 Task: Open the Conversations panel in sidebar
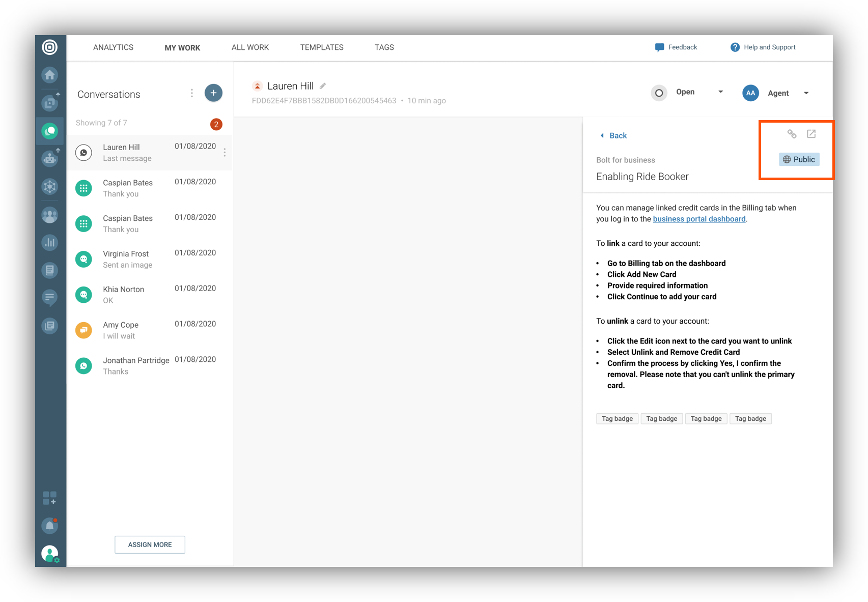pyautogui.click(x=49, y=130)
